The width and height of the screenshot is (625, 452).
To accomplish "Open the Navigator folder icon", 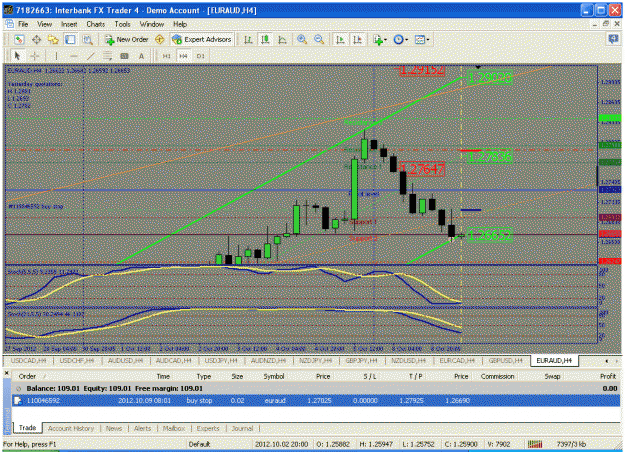I will pyautogui.click(x=53, y=39).
